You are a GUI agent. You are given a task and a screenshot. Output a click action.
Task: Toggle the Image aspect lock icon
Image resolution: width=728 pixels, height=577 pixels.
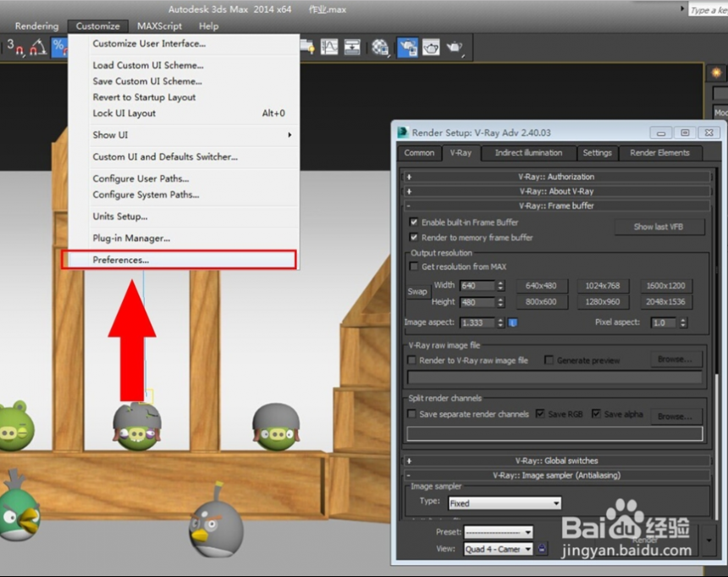tap(513, 322)
